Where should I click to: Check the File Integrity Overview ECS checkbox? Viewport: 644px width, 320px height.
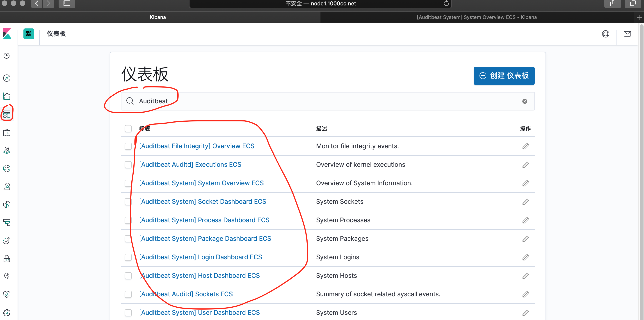[128, 146]
